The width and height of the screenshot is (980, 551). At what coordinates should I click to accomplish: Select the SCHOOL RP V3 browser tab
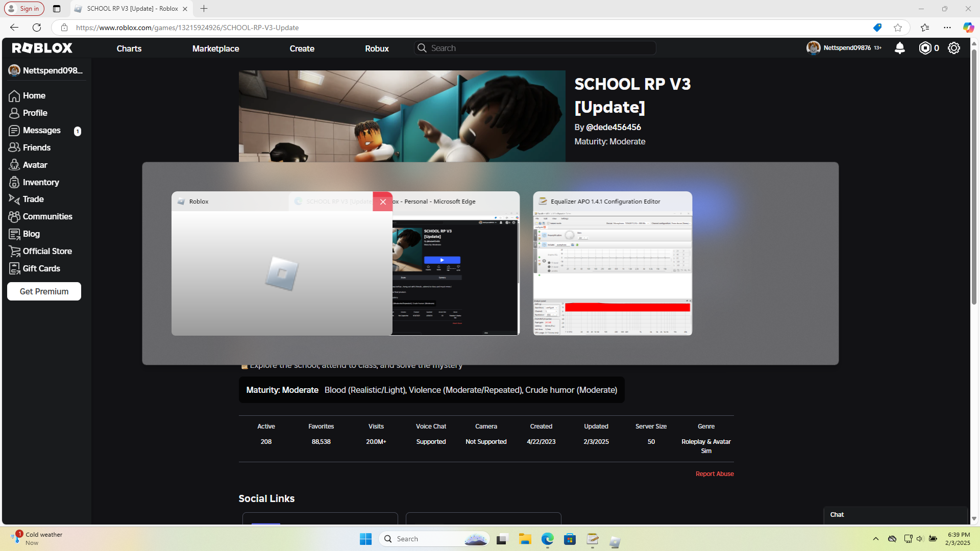pyautogui.click(x=131, y=9)
